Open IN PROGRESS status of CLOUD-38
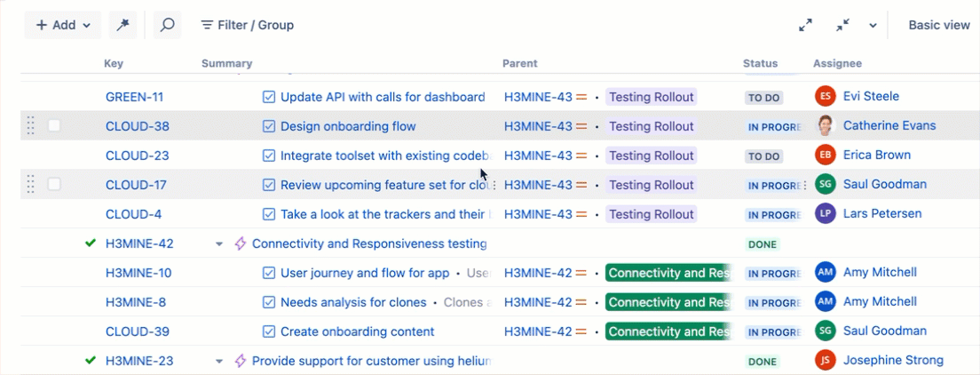 point(774,127)
